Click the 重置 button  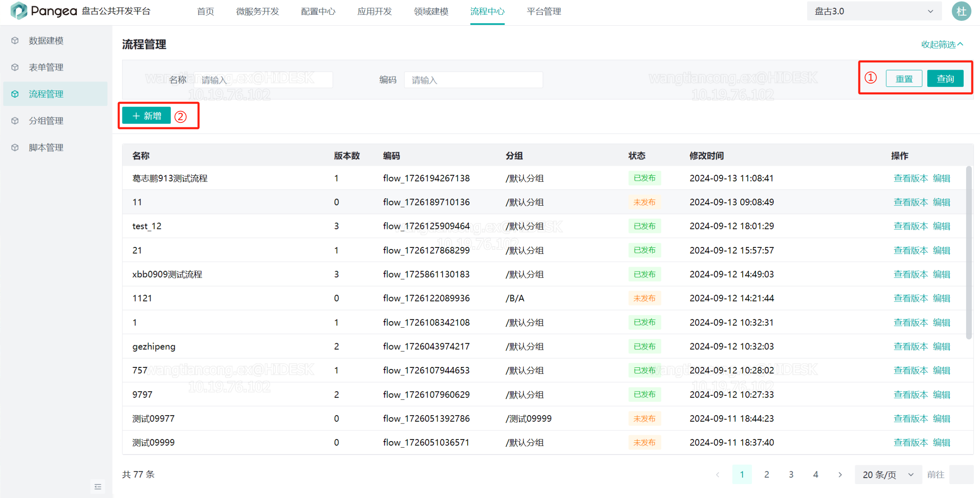[904, 79]
